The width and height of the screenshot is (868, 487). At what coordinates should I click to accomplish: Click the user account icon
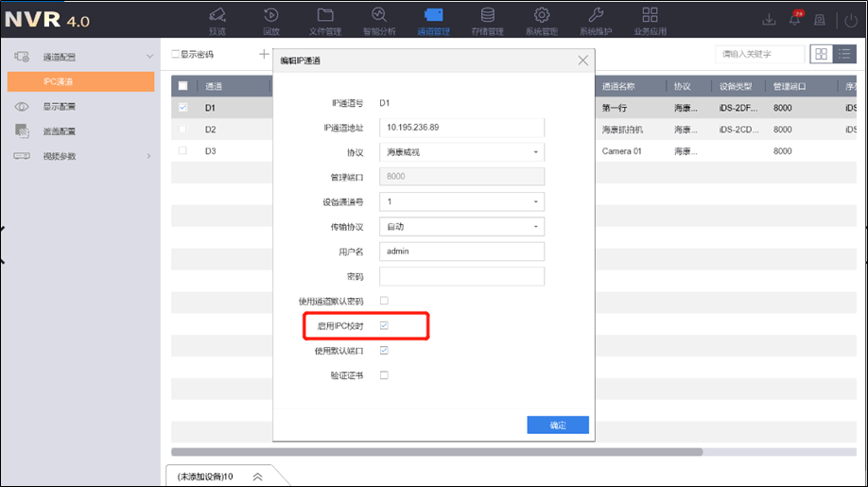click(820, 20)
